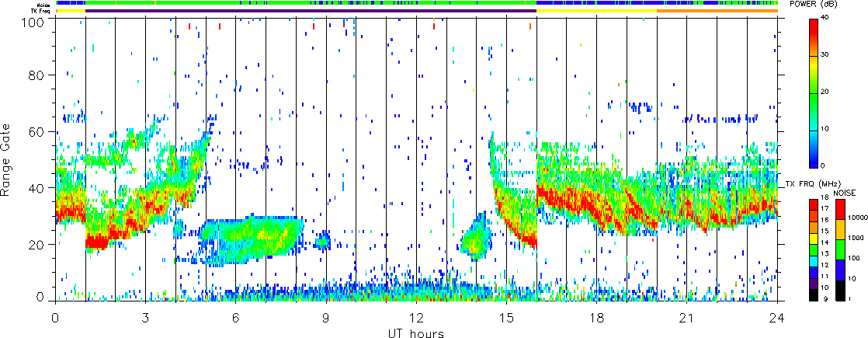This screenshot has width=868, height=338.
Task: Click the yellow TX Freq segment between 16 and 20 UT
Action: tap(597, 11)
